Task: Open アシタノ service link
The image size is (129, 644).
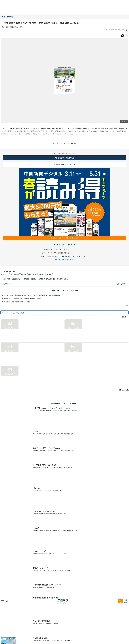Action: (x=36, y=431)
